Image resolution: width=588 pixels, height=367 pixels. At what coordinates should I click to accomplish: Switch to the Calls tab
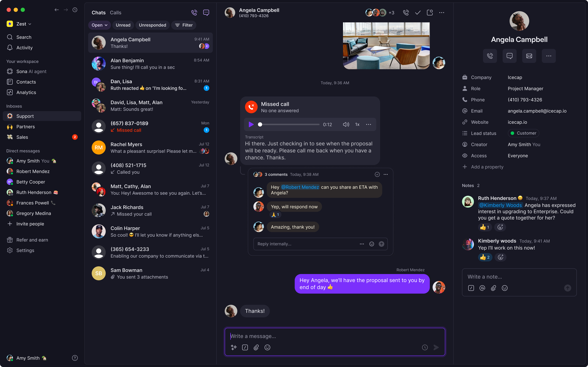tap(115, 13)
